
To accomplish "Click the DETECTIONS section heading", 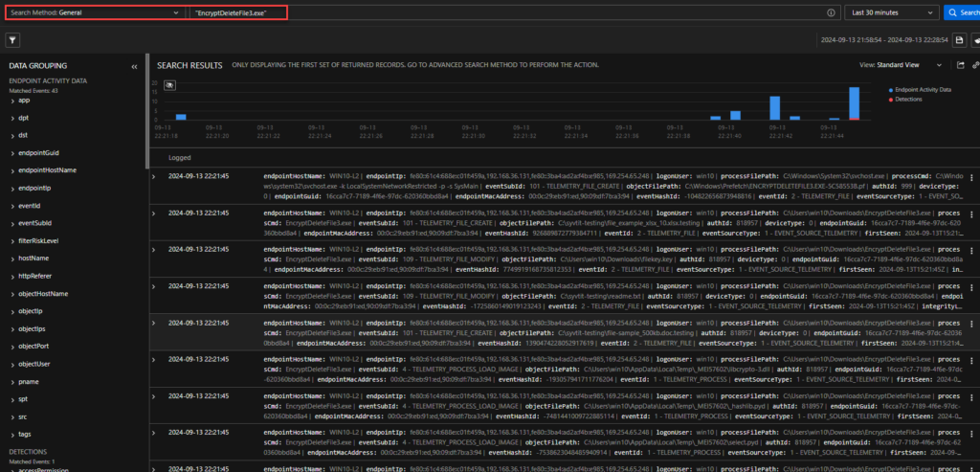I will click(x=28, y=451).
